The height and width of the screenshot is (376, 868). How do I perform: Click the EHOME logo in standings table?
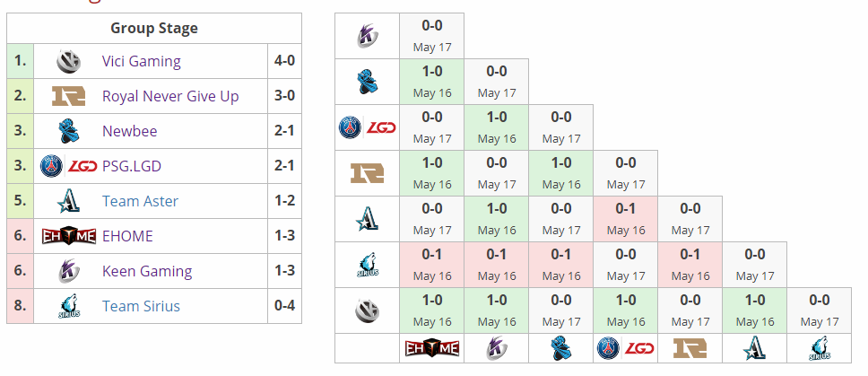pos(69,236)
